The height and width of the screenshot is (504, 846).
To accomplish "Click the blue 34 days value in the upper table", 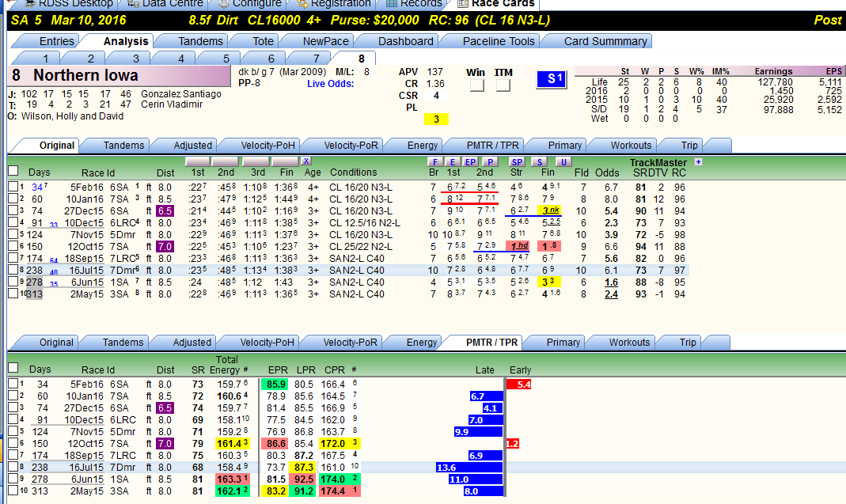I will (x=36, y=188).
